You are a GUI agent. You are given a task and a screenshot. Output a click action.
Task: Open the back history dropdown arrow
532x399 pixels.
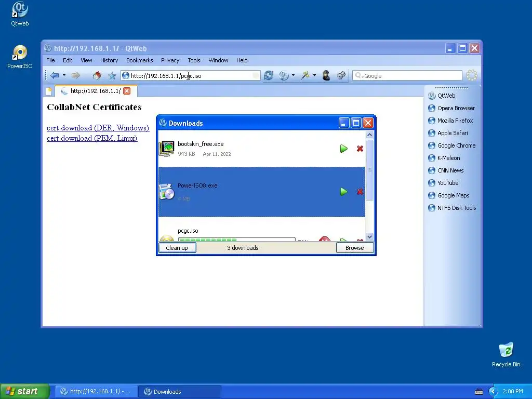(x=64, y=75)
